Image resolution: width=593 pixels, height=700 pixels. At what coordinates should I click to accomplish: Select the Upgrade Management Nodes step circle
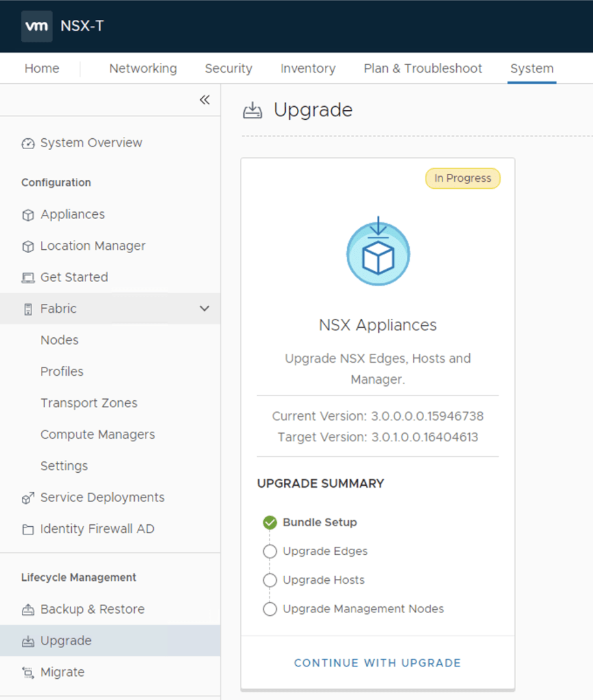269,609
